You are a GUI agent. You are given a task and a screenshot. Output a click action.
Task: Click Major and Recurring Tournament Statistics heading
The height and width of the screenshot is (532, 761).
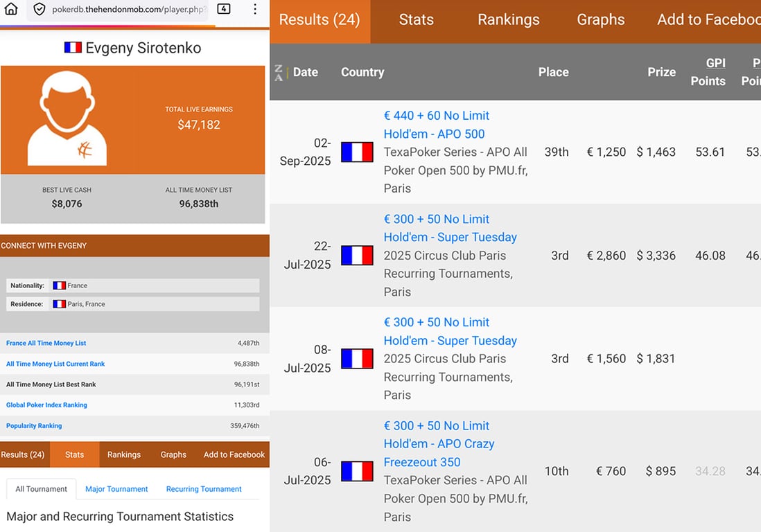[120, 517]
